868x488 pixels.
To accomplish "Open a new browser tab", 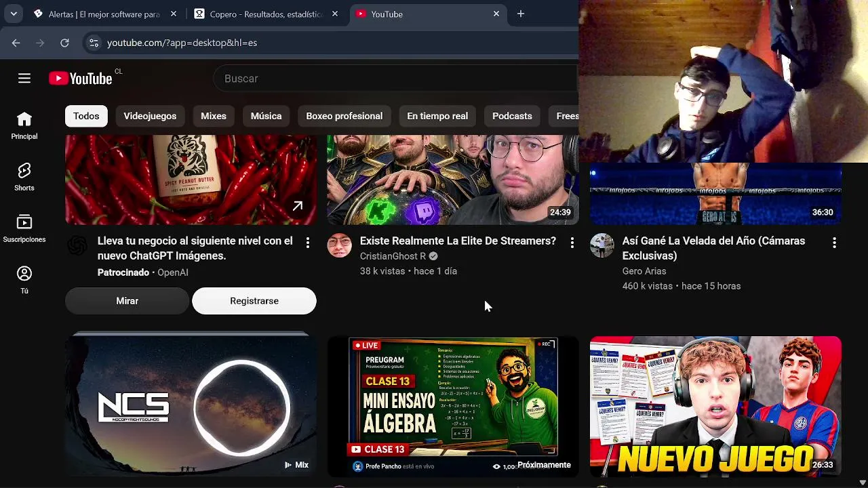I will [521, 14].
